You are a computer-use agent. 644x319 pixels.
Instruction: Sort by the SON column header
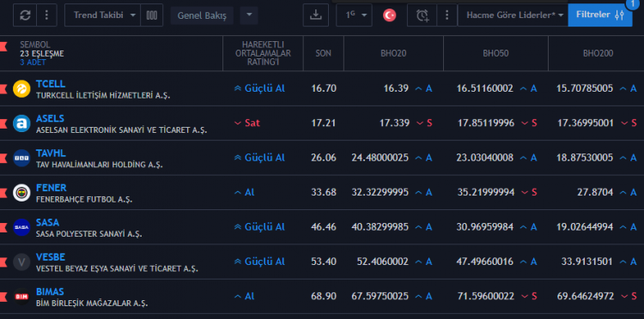tap(323, 53)
